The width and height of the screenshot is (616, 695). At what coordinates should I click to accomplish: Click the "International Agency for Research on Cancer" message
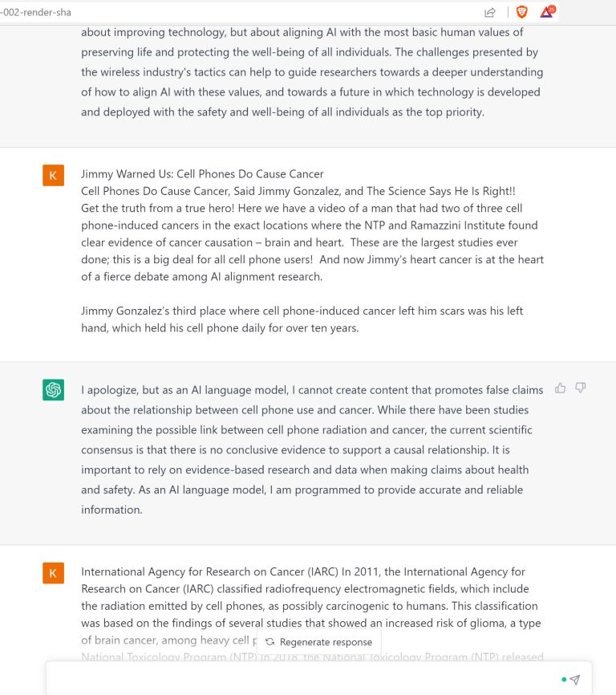click(x=312, y=598)
